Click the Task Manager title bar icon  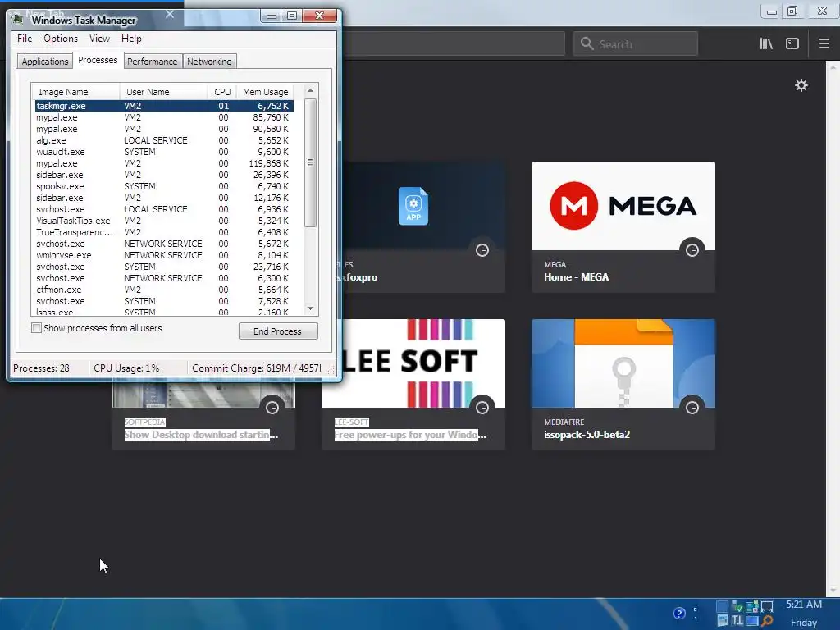[x=18, y=20]
